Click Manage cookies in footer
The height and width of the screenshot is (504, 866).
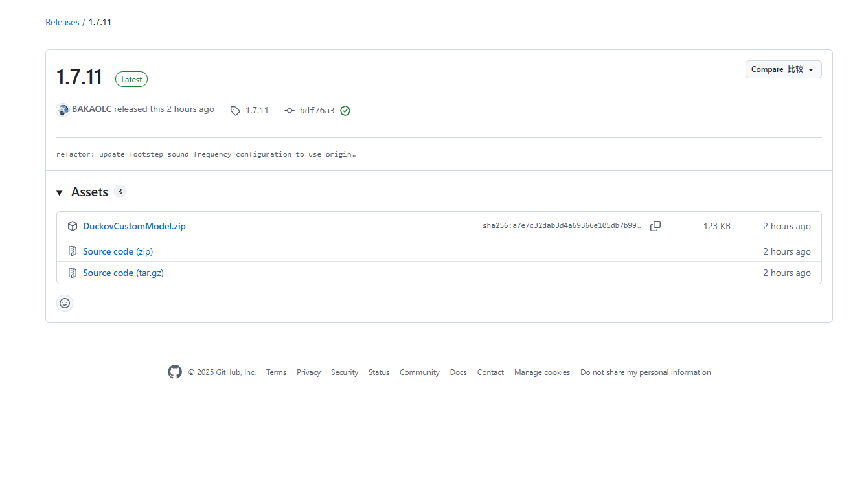[541, 372]
